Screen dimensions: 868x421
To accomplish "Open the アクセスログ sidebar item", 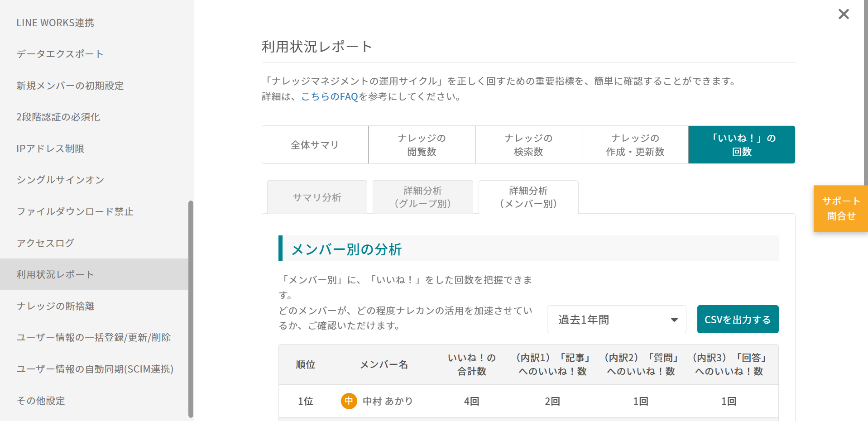I will (45, 243).
